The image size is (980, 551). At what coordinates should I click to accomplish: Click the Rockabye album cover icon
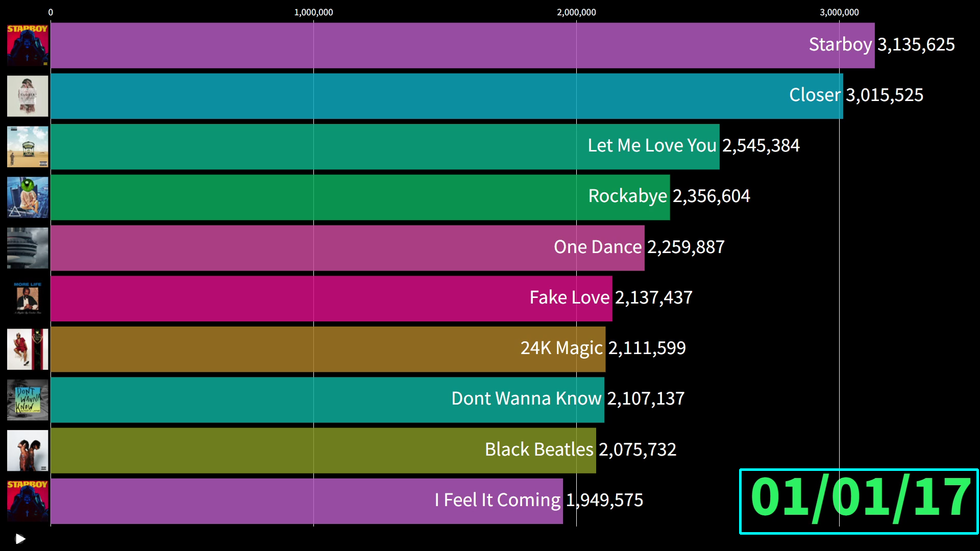pos(28,197)
